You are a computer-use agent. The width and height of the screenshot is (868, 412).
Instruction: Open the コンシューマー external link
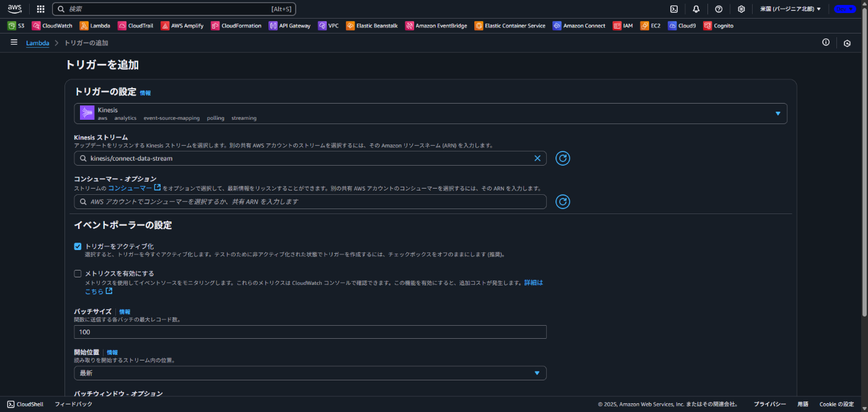tap(134, 187)
